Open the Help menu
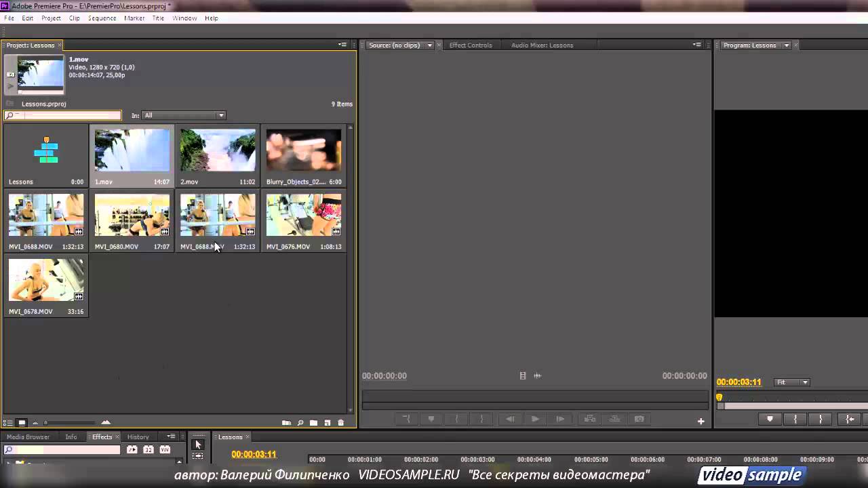This screenshot has width=868, height=488. pyautogui.click(x=212, y=18)
